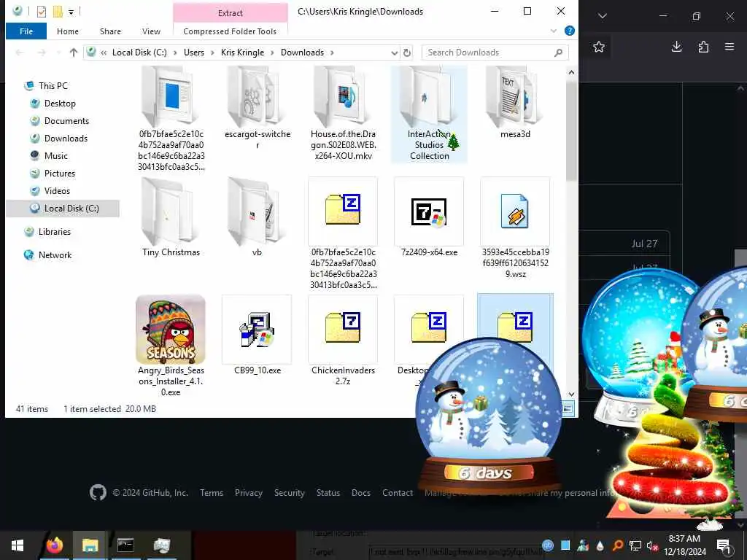Open the browser extensions puzzle icon
The image size is (747, 560).
point(703,47)
